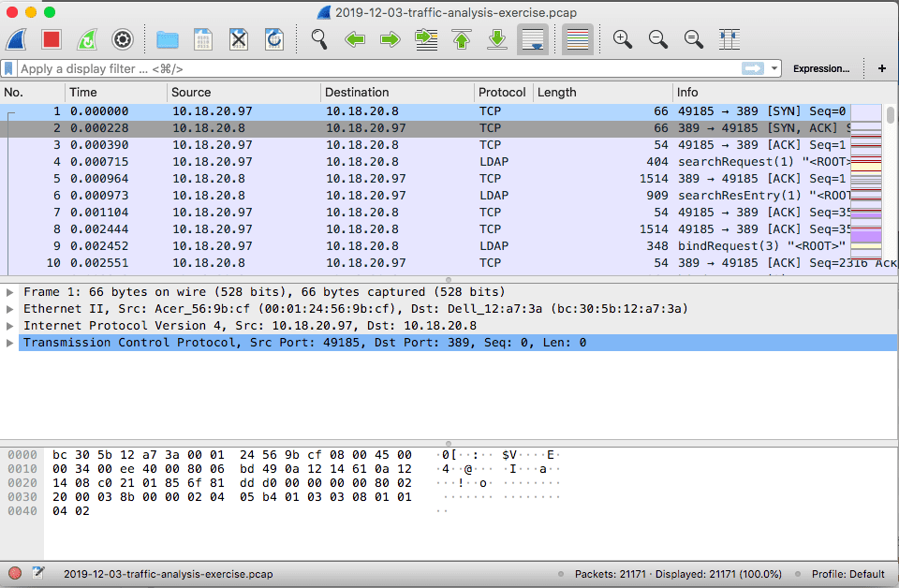Zoom out packet text

coord(658,39)
